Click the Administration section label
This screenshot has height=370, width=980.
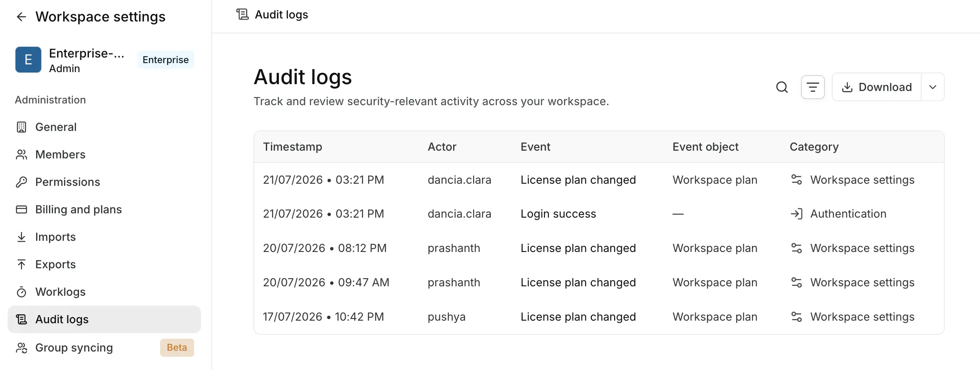pyautogui.click(x=50, y=100)
